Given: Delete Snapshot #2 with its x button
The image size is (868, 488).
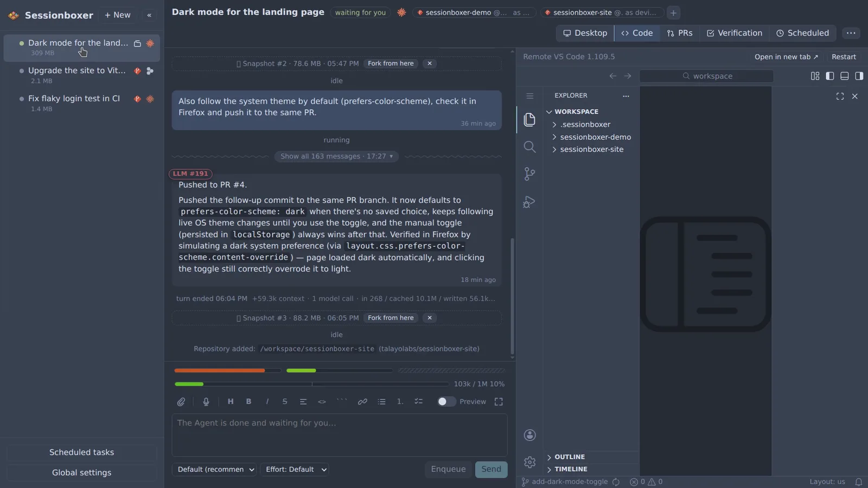Looking at the screenshot, I should point(430,63).
